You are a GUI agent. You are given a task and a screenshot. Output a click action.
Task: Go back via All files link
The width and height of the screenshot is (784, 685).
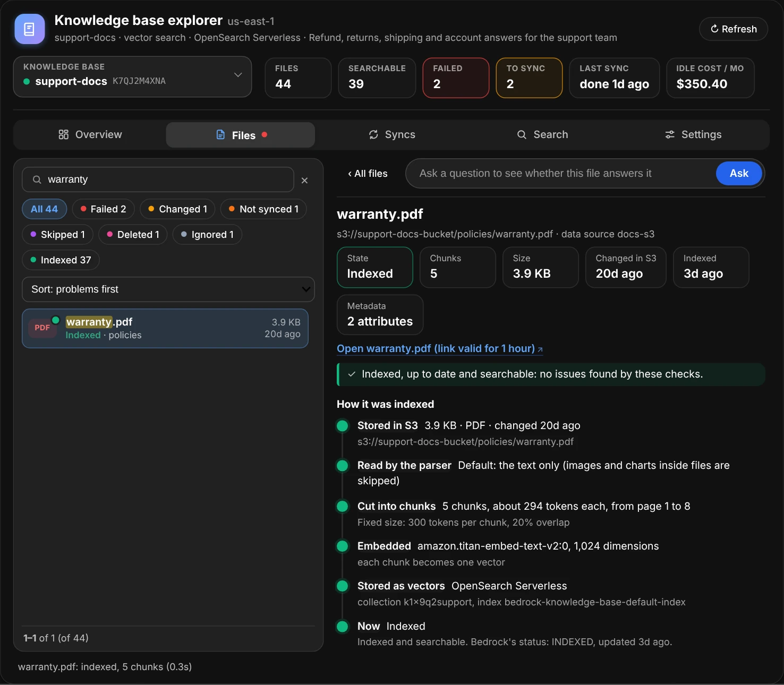[x=368, y=174]
